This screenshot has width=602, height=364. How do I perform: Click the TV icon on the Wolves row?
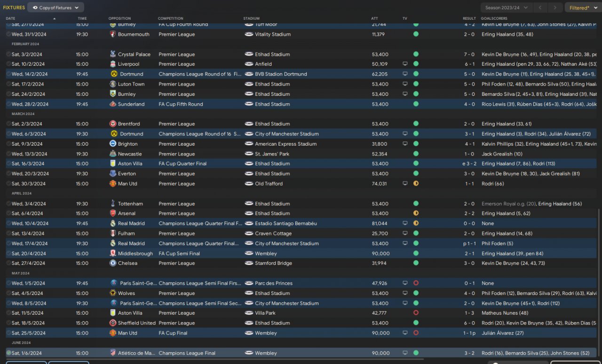point(405,293)
